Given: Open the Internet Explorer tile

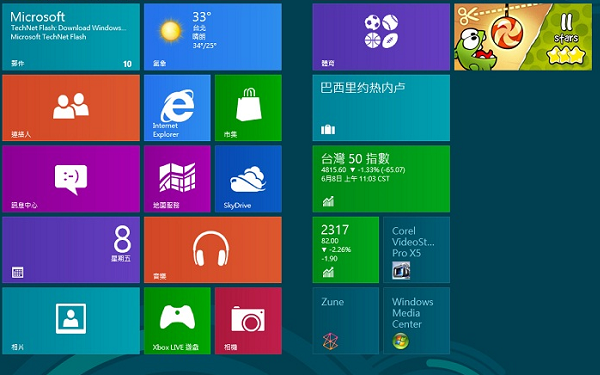Looking at the screenshot, I should (x=177, y=108).
